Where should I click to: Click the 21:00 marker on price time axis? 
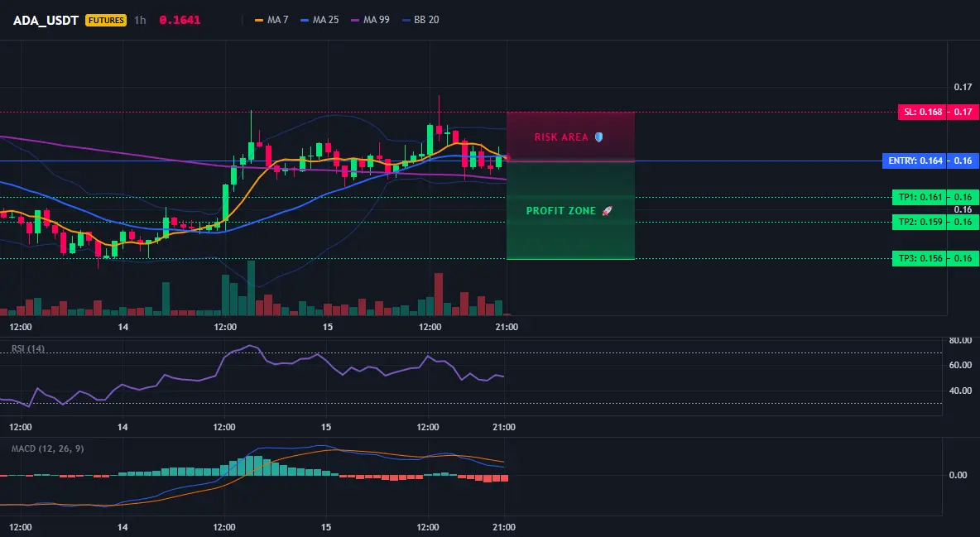point(507,327)
